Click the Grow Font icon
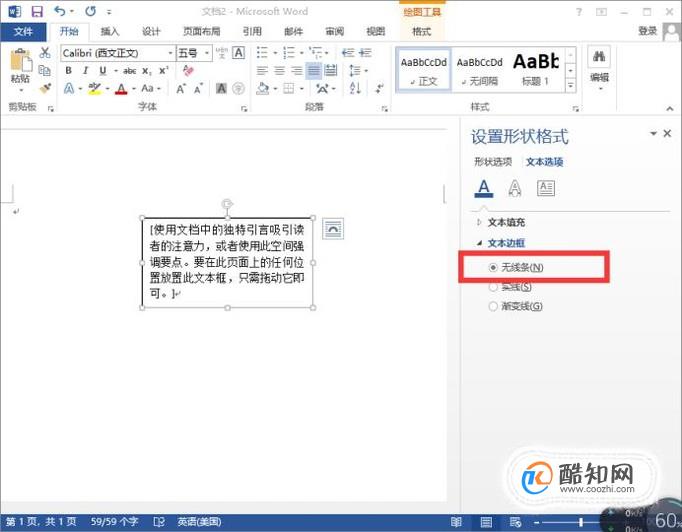Image resolution: width=682 pixels, height=532 pixels. 181,89
